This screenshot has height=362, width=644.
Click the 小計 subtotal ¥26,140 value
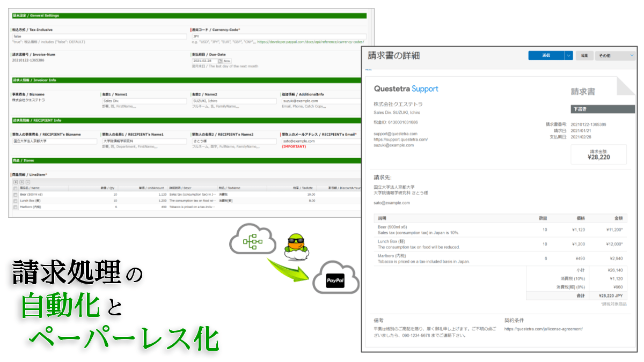click(x=614, y=270)
